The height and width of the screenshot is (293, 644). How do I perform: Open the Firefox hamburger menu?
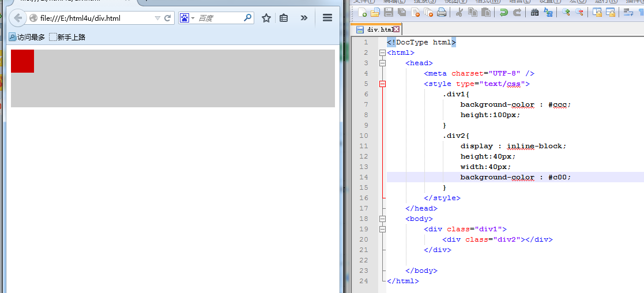pos(327,18)
